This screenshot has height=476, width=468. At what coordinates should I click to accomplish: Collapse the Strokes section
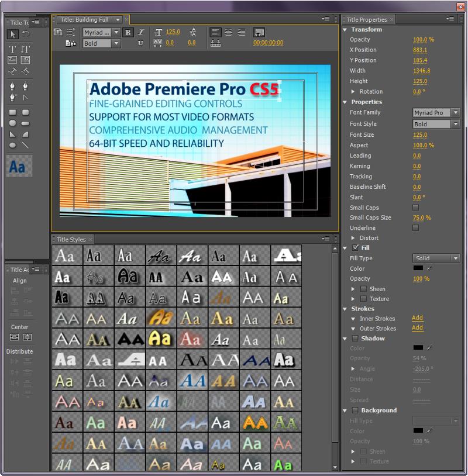click(345, 309)
